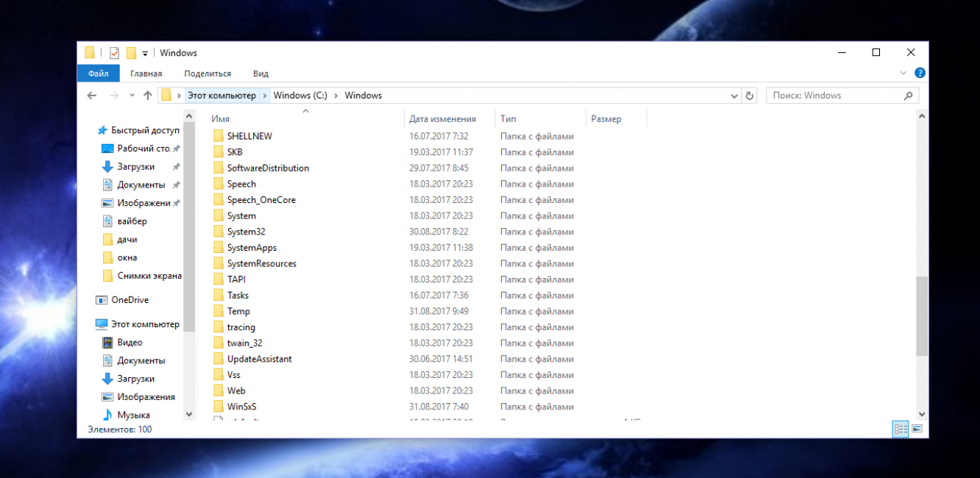Expand the ribbon with the chevron near Help

pos(903,74)
